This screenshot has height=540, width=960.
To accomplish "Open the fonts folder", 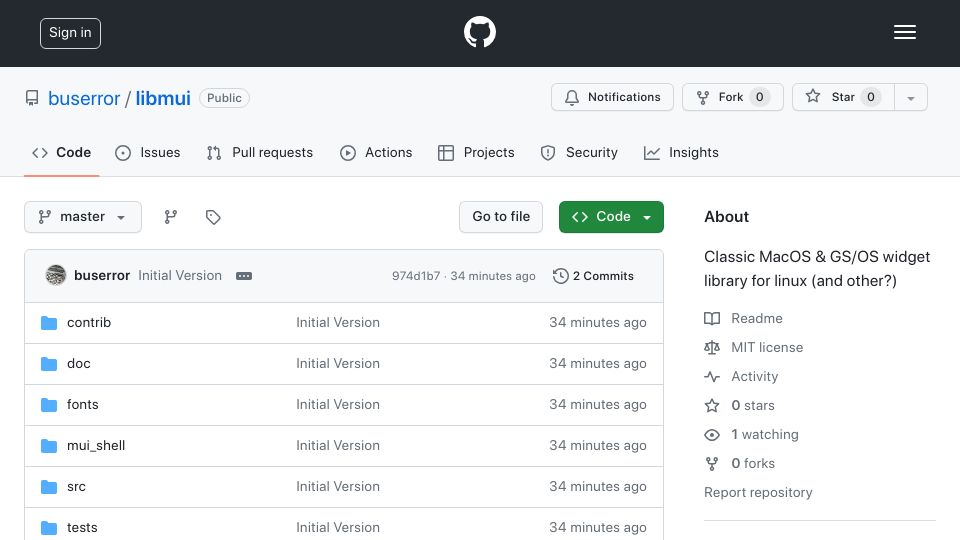I will tap(83, 405).
